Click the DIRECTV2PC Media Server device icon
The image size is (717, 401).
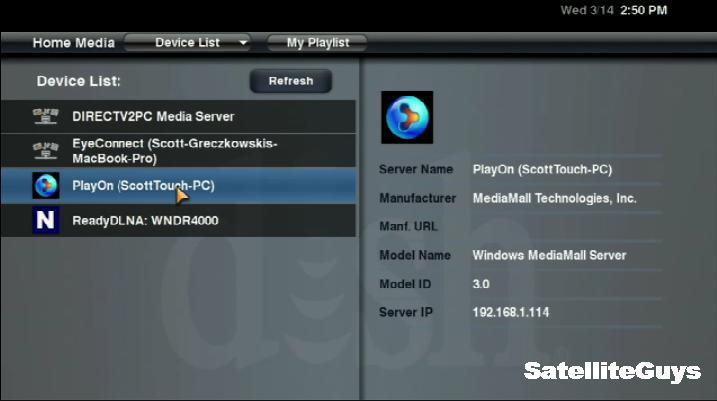coord(46,116)
